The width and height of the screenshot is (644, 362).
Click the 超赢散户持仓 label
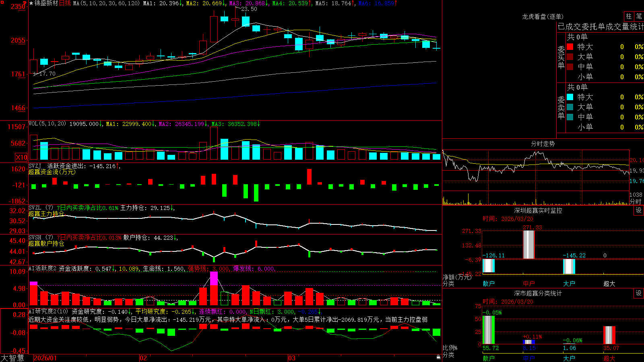click(x=46, y=243)
